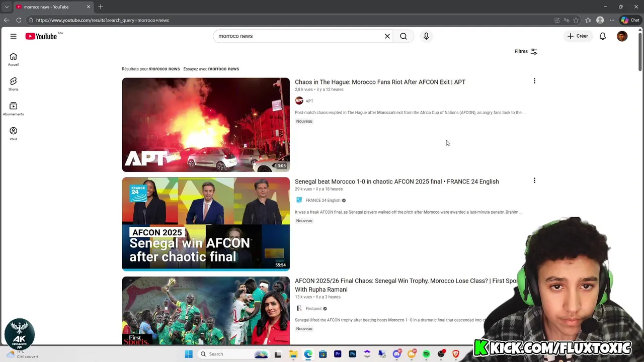Open the browser profile icon
This screenshot has width=644, height=362.
tap(600, 20)
